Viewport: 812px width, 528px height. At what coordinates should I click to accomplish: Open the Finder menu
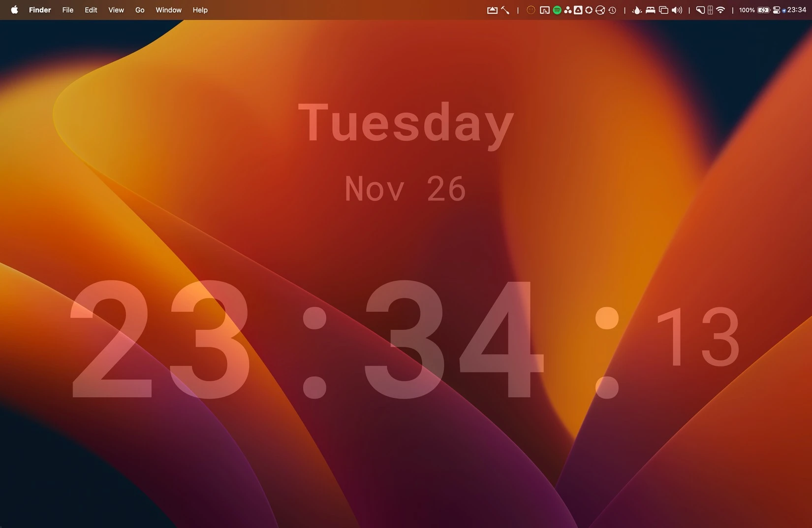pyautogui.click(x=40, y=10)
